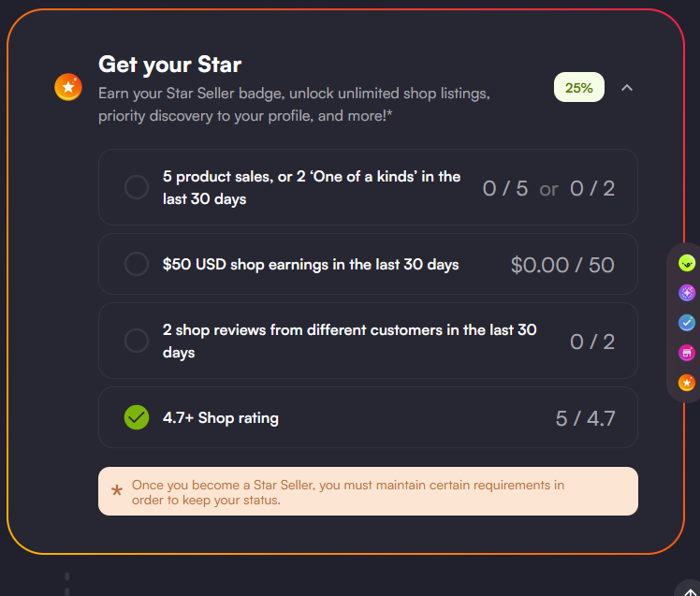Click the circle beside $50 USD shop earnings

[x=137, y=265]
